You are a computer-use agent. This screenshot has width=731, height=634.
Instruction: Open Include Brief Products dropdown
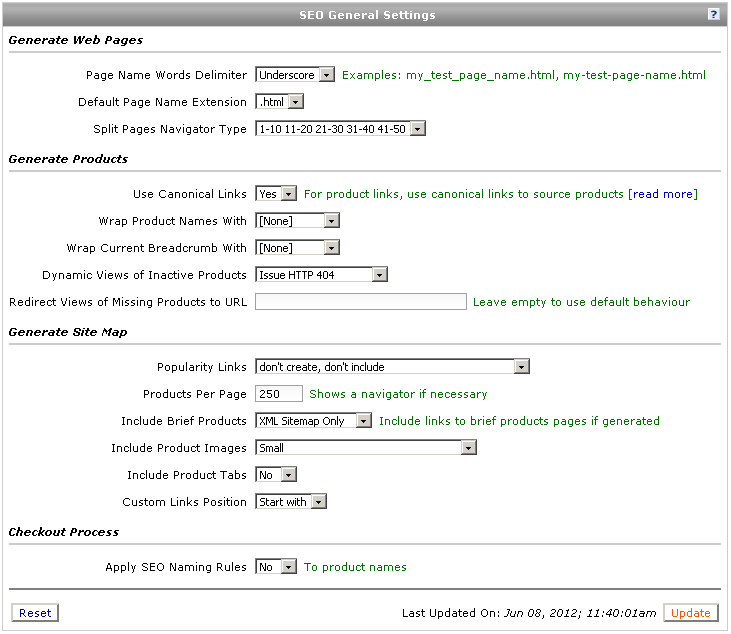tap(313, 421)
